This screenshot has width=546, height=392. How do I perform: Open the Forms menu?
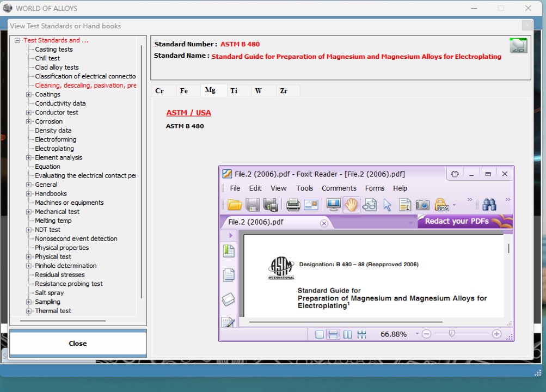(x=375, y=188)
